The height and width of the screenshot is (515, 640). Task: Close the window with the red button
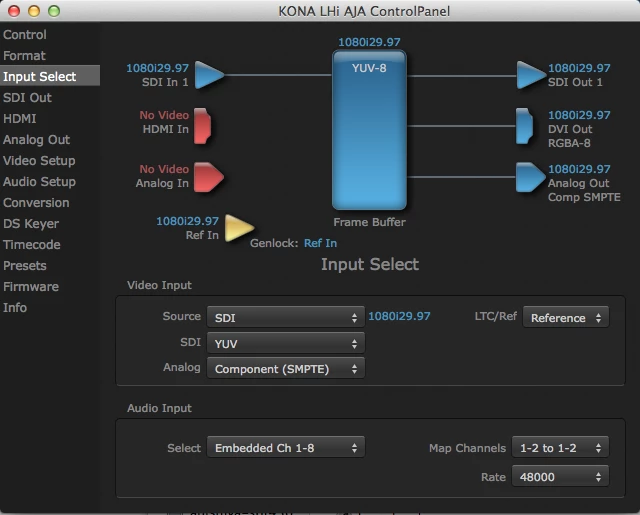point(14,11)
